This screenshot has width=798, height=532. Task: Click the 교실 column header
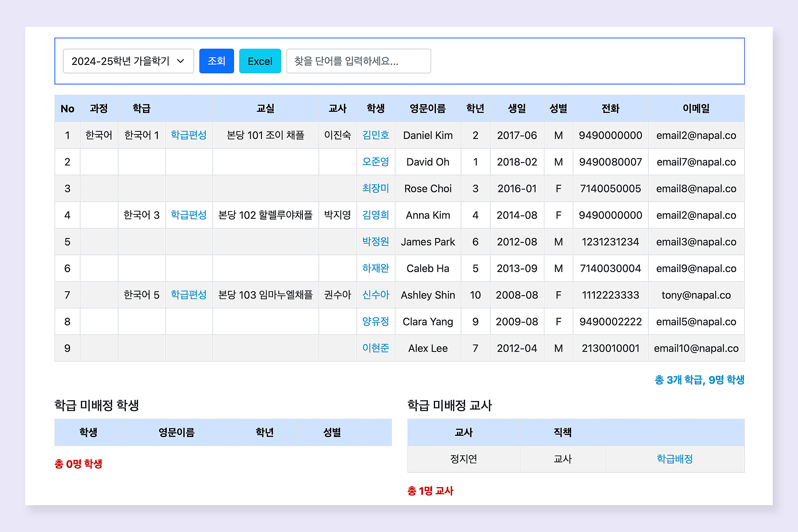point(265,108)
